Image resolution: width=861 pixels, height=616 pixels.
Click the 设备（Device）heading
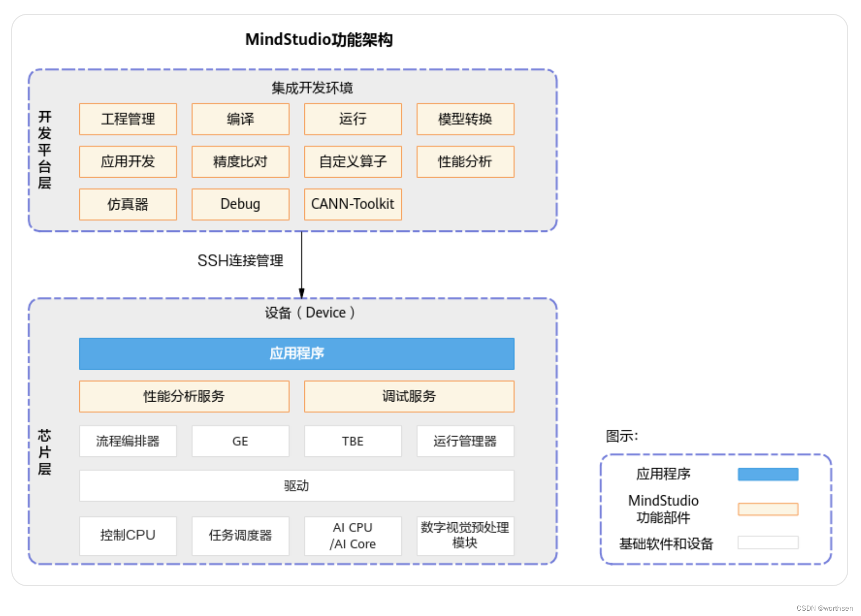pyautogui.click(x=310, y=313)
